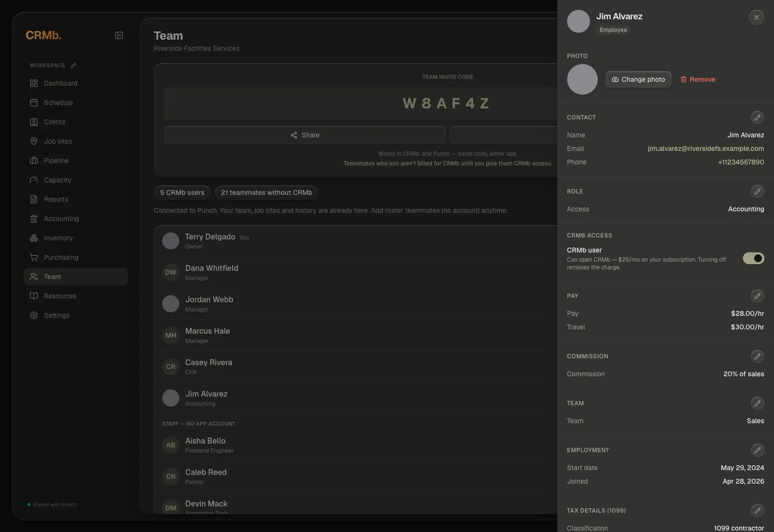Click the Share invite code button
Screen dimensions: 774x532
click(x=305, y=135)
